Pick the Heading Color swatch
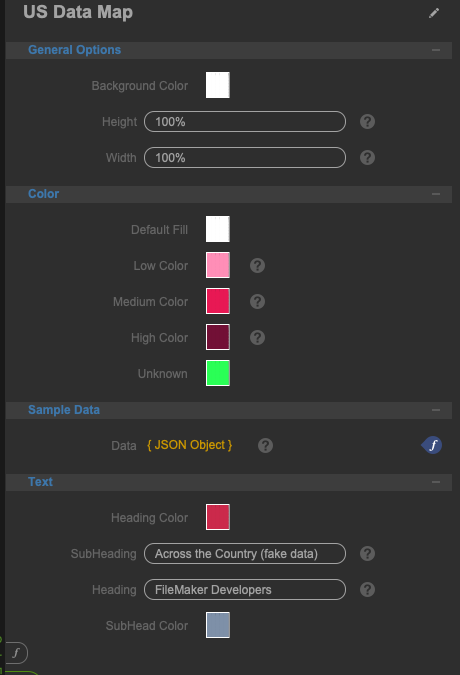Viewport: 460px width, 675px height. (x=218, y=517)
